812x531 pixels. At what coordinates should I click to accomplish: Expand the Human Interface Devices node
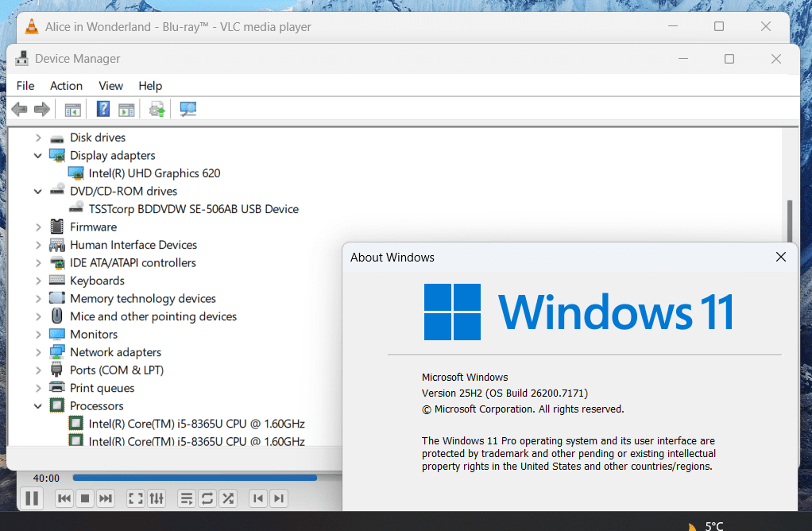pyautogui.click(x=38, y=245)
